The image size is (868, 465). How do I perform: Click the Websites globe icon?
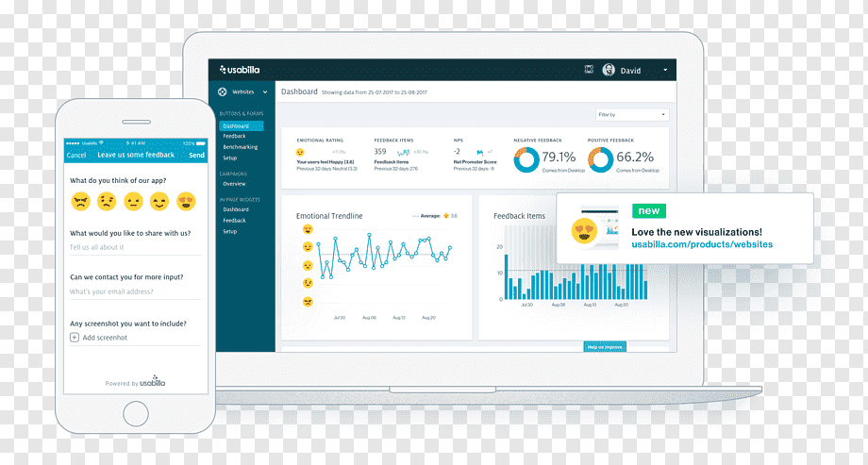point(222,91)
